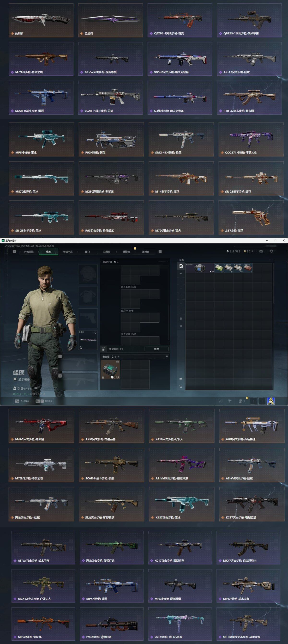Select the P90冲锋枪-医生 skin card
This screenshot has width=288, height=644.
coord(111,139)
